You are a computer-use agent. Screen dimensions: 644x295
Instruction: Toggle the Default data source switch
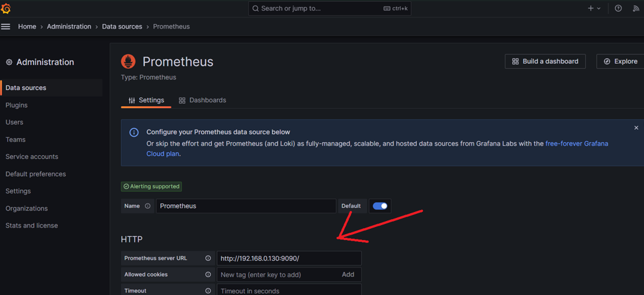click(x=380, y=206)
